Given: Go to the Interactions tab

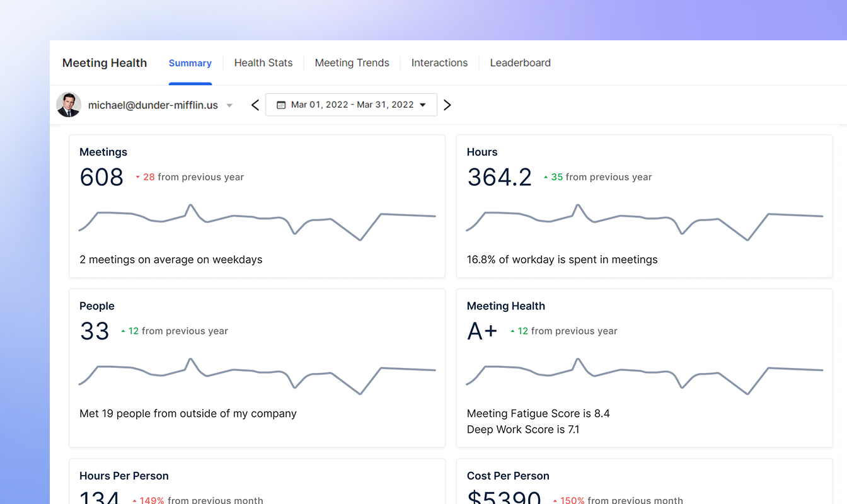Looking at the screenshot, I should pos(439,63).
